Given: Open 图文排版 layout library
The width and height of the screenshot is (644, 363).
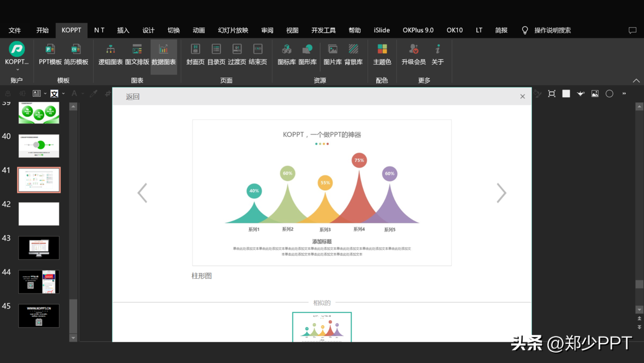Looking at the screenshot, I should (137, 54).
